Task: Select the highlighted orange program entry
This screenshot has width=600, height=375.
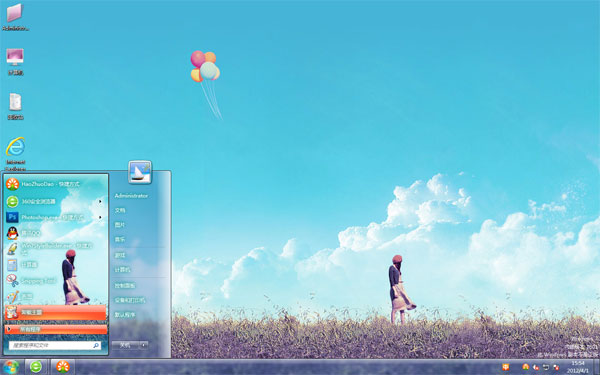Action: 56,312
